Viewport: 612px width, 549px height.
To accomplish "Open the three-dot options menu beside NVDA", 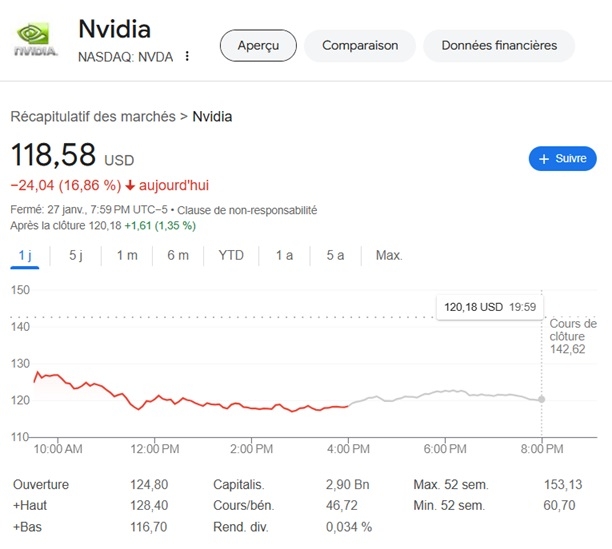I will [187, 56].
